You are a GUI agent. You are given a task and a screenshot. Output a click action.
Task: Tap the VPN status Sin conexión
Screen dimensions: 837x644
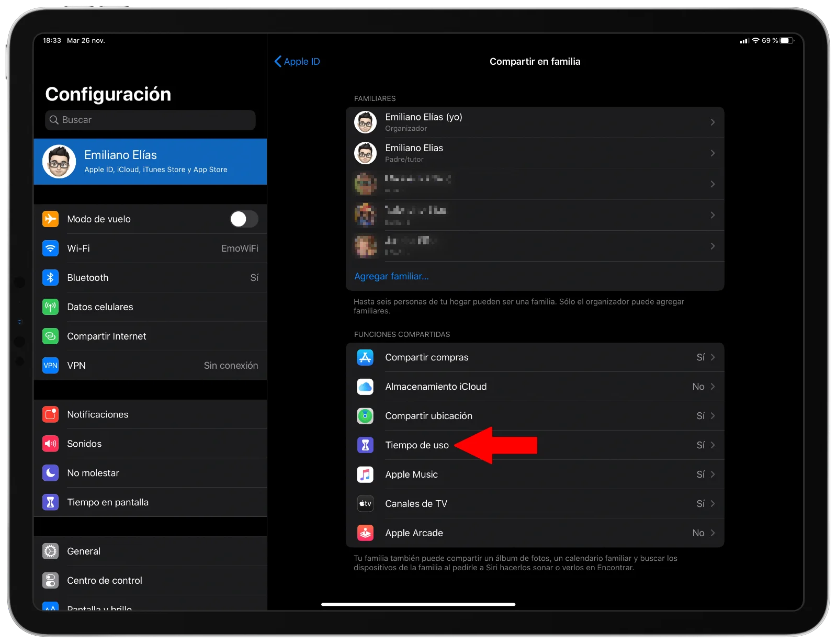coord(231,366)
